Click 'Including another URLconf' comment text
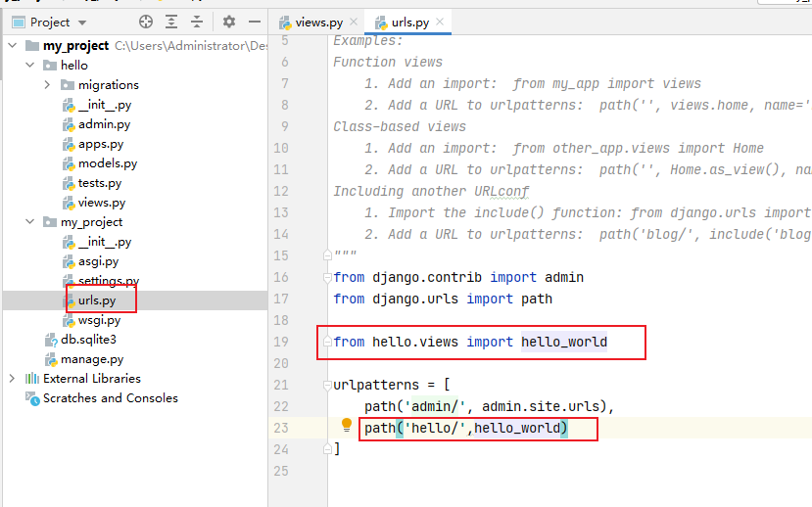 tap(431, 192)
